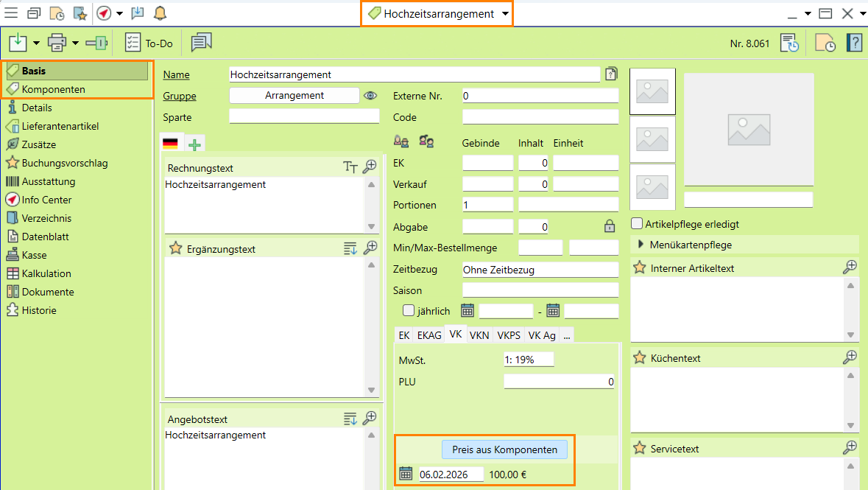
Task: Click the To-Do button
Action: click(149, 43)
